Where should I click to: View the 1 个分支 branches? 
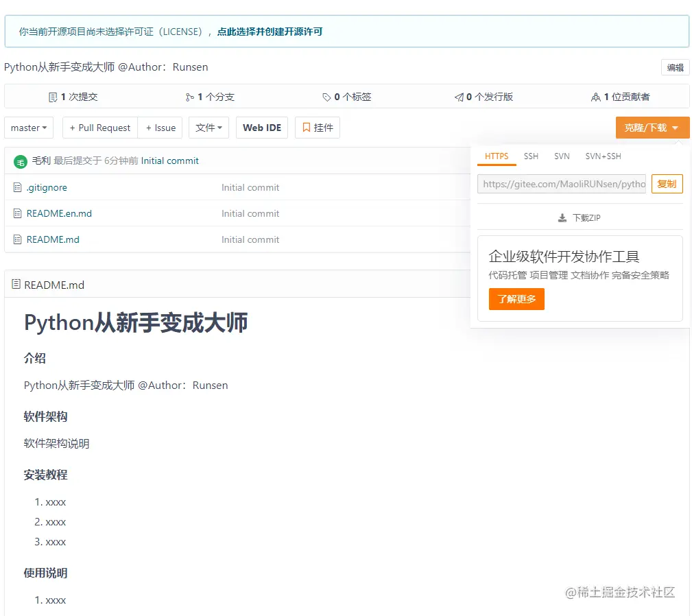[x=210, y=97]
